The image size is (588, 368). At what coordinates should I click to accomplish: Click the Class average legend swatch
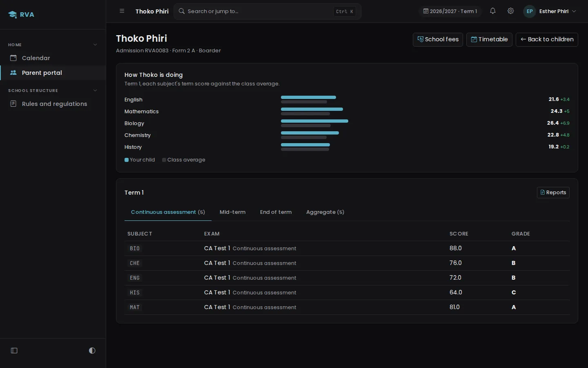(x=164, y=160)
